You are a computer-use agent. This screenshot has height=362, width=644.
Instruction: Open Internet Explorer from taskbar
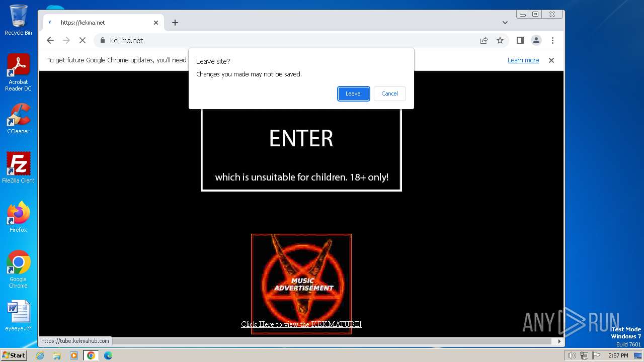pyautogui.click(x=40, y=355)
